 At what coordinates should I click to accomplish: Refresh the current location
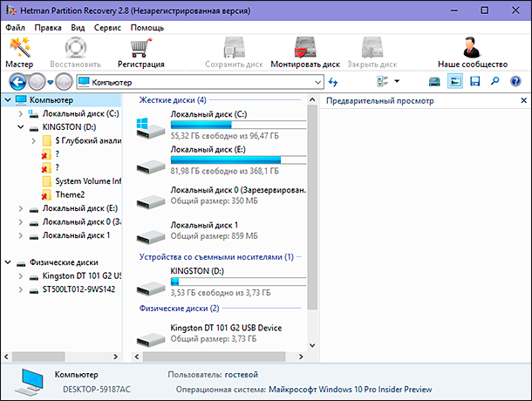click(x=333, y=82)
